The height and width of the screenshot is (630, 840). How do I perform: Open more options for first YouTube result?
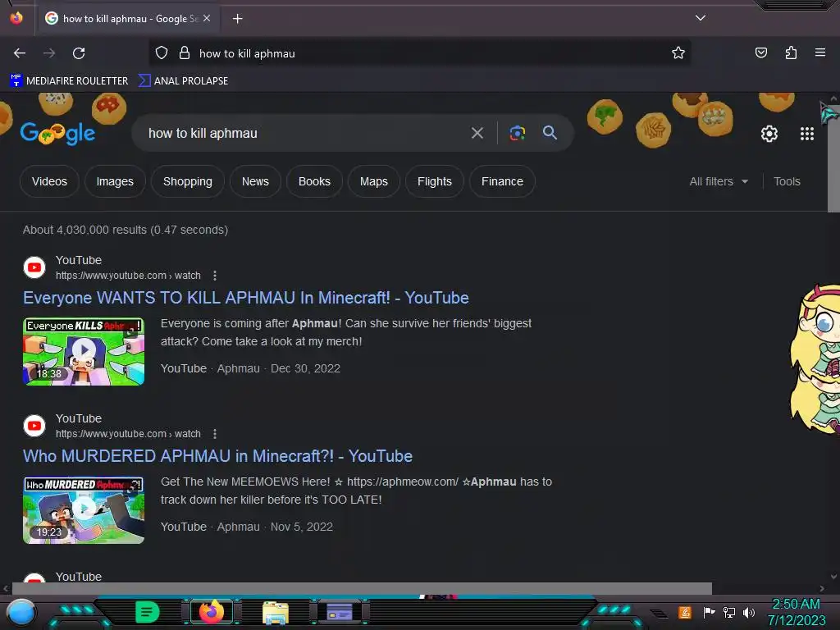(x=215, y=276)
